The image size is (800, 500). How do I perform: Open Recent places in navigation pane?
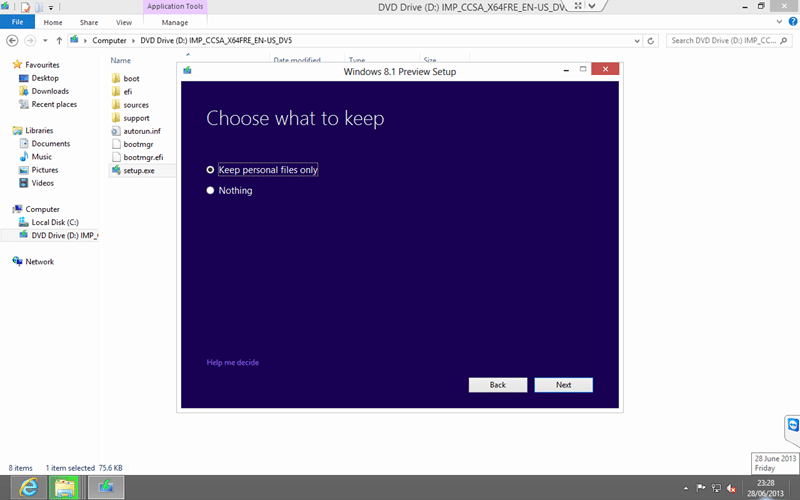point(54,104)
